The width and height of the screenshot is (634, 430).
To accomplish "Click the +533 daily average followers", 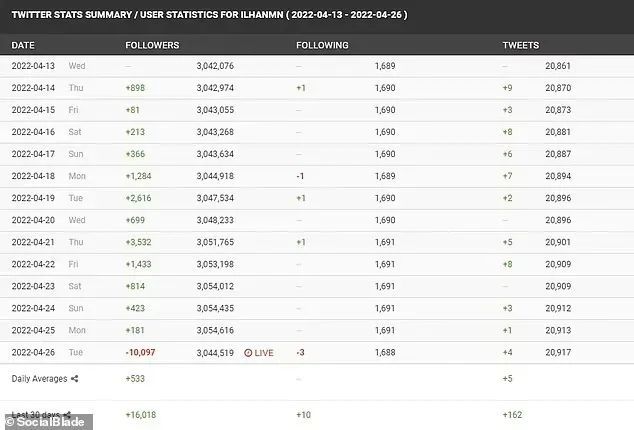I will pos(135,379).
